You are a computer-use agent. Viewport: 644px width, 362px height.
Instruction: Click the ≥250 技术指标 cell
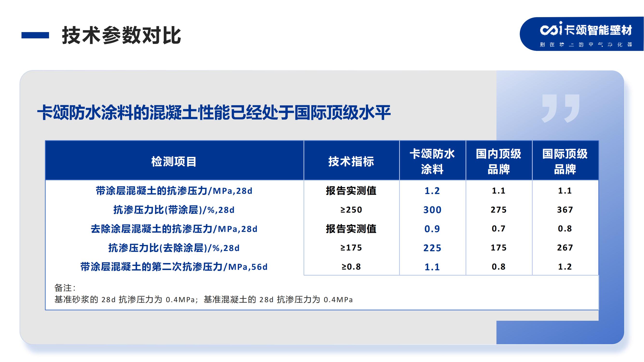(x=351, y=210)
